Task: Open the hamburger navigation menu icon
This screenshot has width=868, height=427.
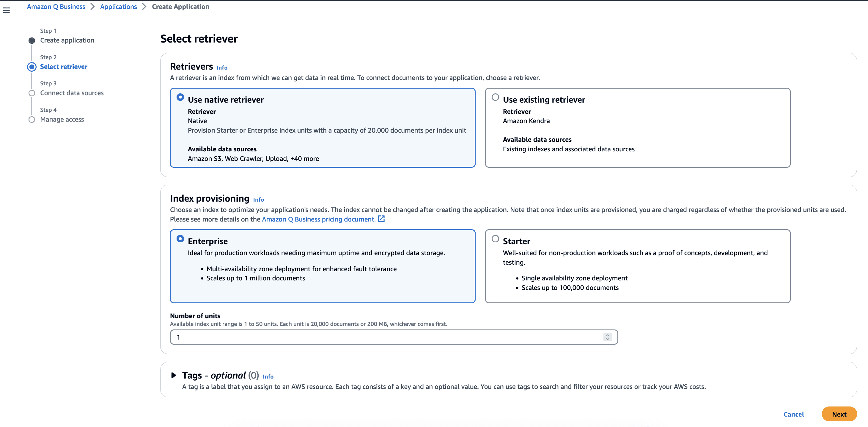Action: pyautogui.click(x=7, y=10)
